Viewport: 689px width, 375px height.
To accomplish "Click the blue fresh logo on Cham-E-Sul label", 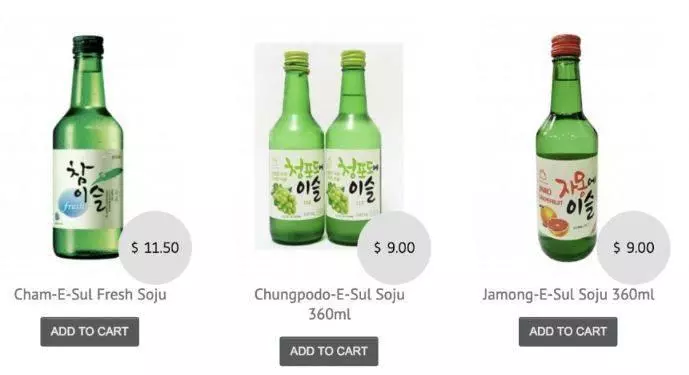I will coord(73,205).
